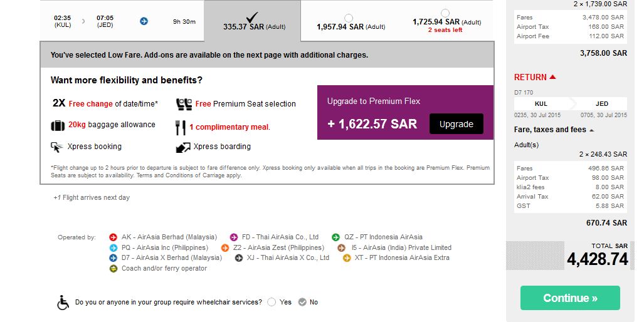The image size is (644, 322).
Task: Click the total 4,428.74 SAR amount
Action: pos(597,259)
